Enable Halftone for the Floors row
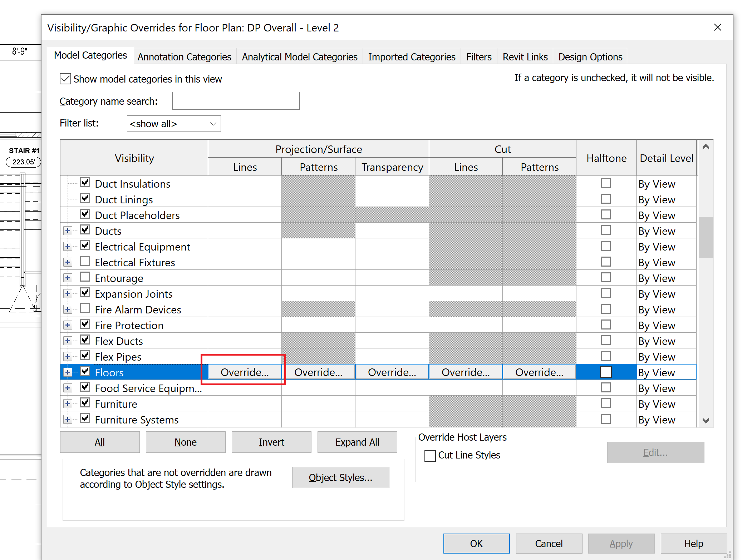747x560 pixels. (605, 372)
